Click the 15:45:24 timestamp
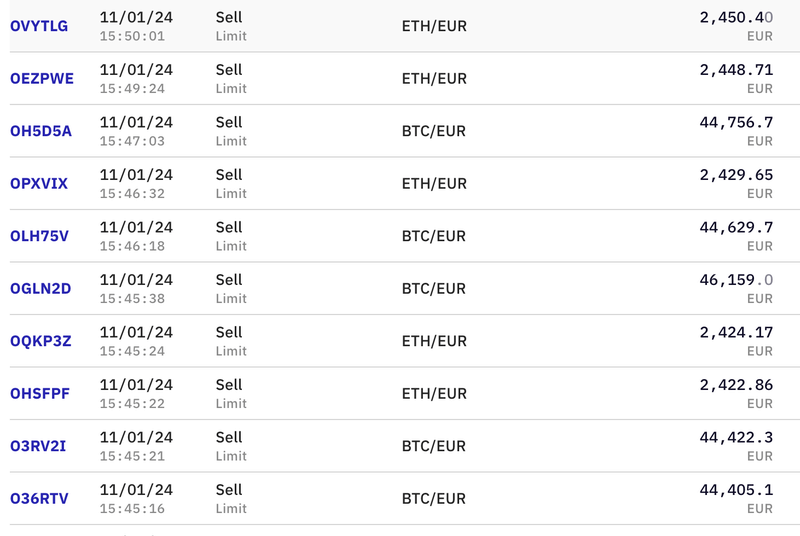 (132, 351)
